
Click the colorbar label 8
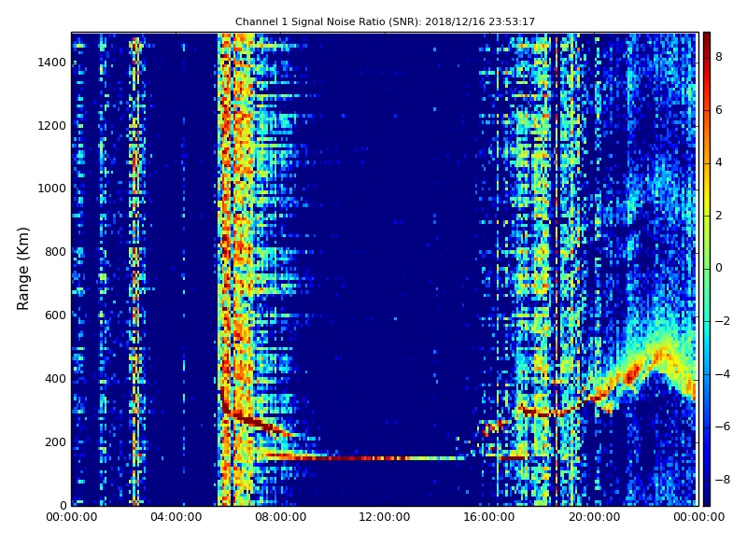[719, 57]
